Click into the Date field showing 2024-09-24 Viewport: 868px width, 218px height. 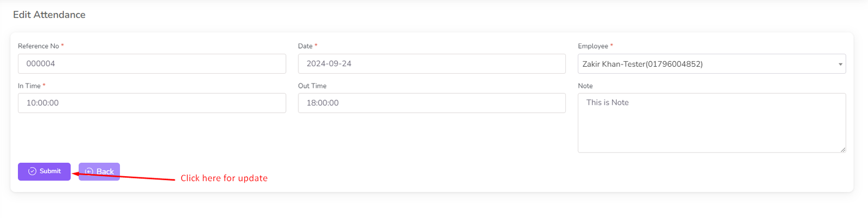[431, 63]
